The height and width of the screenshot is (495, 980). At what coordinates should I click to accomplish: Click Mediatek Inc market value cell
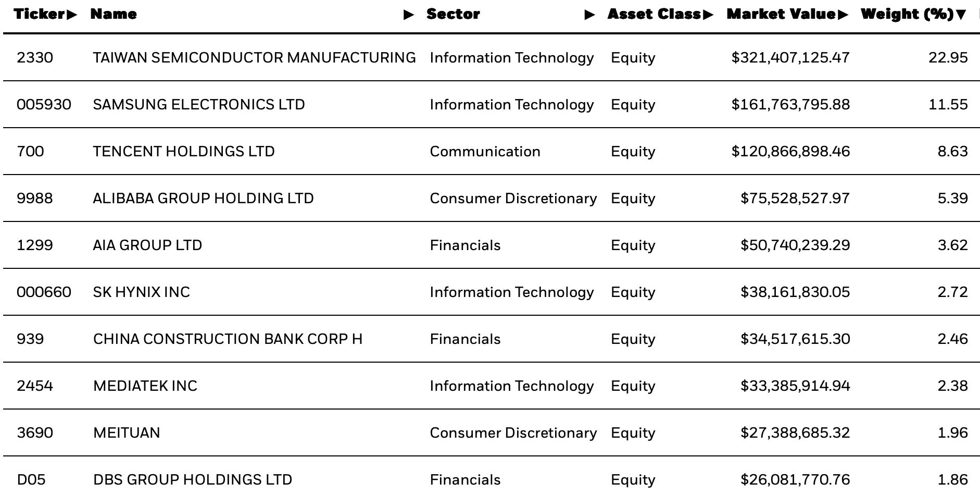795,386
